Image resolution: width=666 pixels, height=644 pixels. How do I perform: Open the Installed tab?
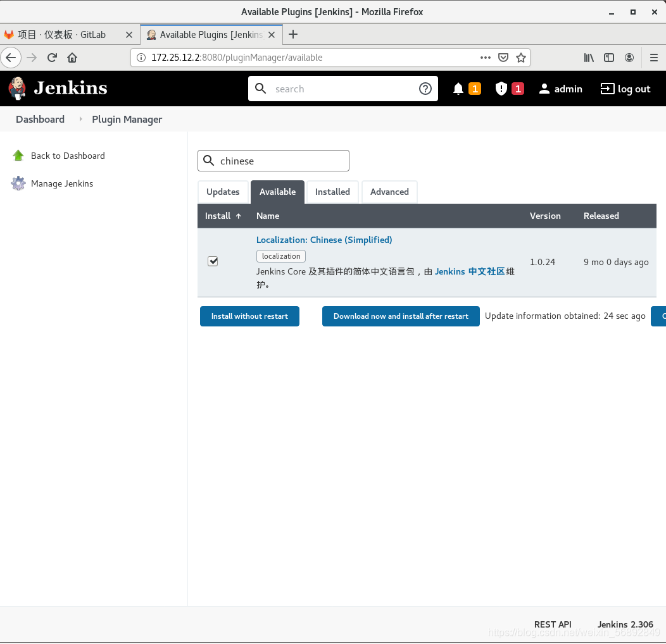coord(332,192)
